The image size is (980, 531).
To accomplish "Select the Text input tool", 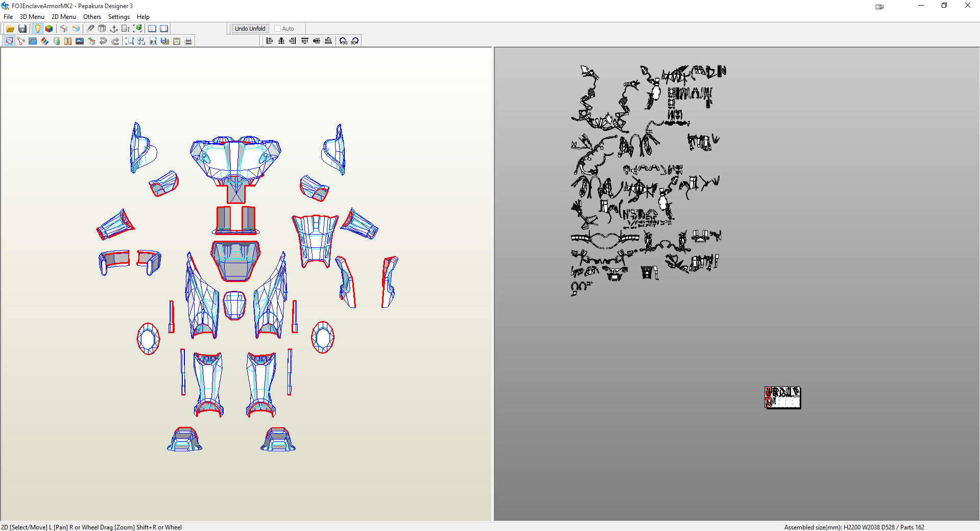I will pyautogui.click(x=68, y=41).
